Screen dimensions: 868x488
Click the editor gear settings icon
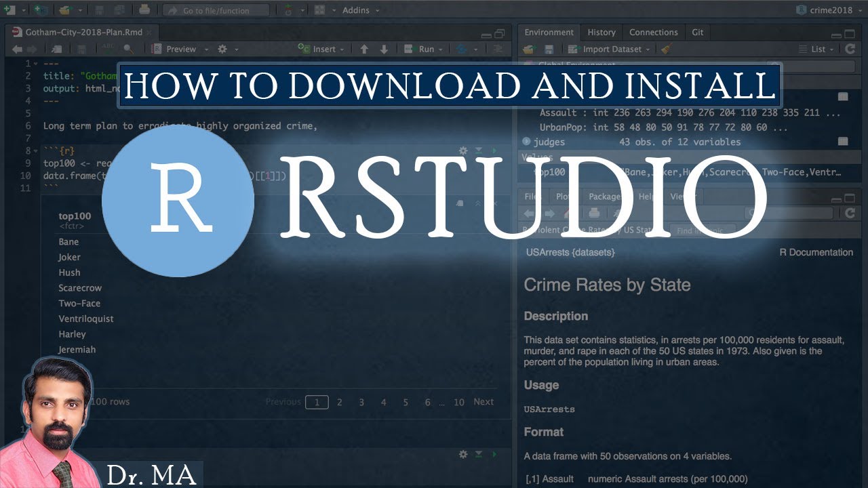[x=222, y=49]
